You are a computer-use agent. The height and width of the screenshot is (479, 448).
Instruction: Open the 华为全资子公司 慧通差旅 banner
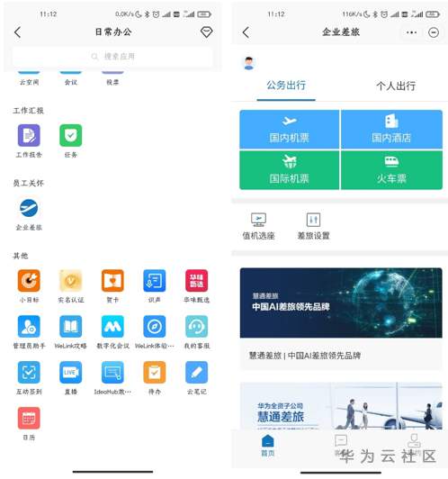(341, 406)
